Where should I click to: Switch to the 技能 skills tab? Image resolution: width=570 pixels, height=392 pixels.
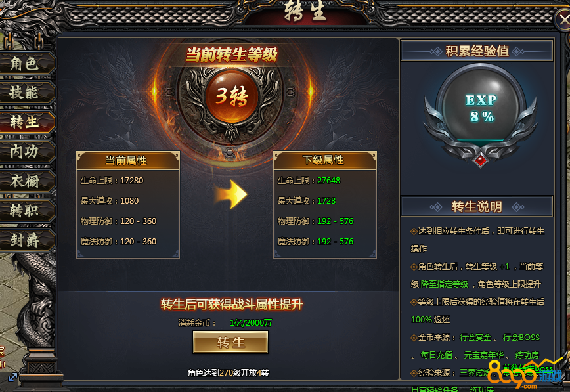pyautogui.click(x=26, y=93)
